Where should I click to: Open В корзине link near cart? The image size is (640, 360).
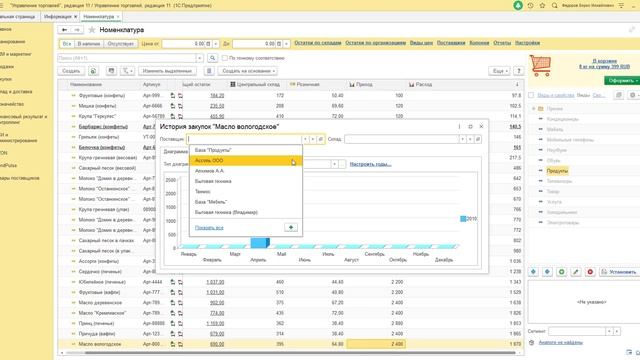tap(604, 61)
